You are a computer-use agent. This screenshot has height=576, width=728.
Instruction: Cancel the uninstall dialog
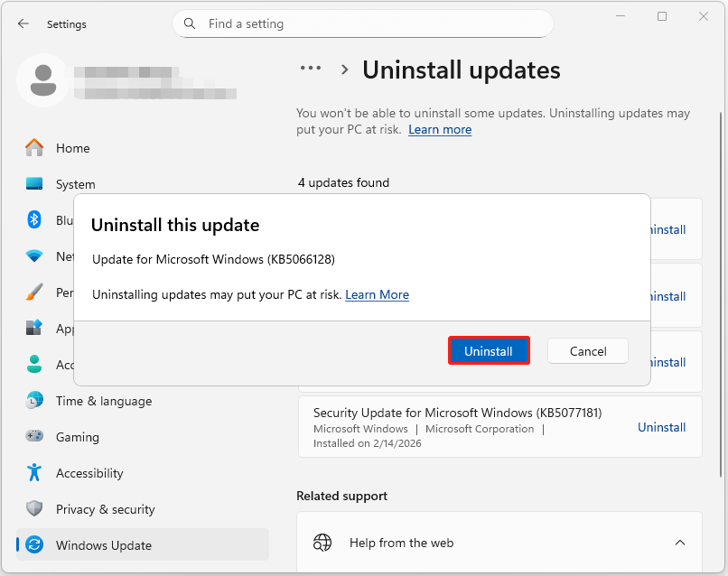pos(587,350)
